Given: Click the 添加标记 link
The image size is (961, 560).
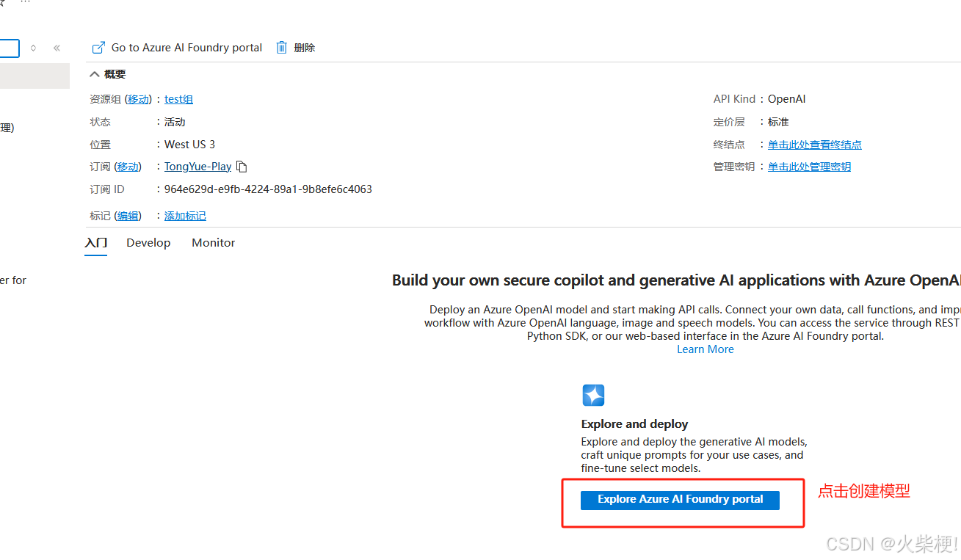Looking at the screenshot, I should [x=185, y=216].
